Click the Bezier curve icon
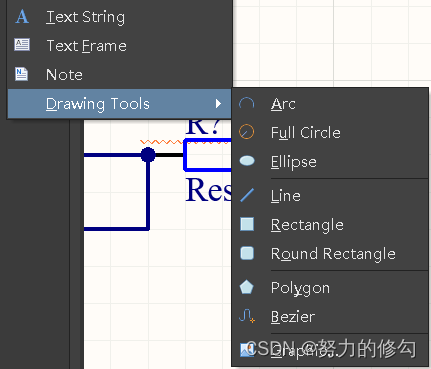 (x=247, y=316)
